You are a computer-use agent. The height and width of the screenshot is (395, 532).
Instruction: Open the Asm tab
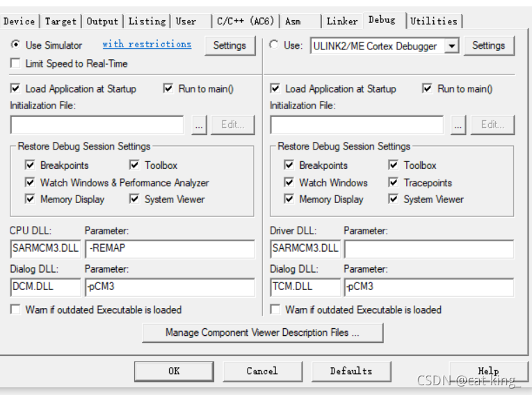tap(300, 22)
